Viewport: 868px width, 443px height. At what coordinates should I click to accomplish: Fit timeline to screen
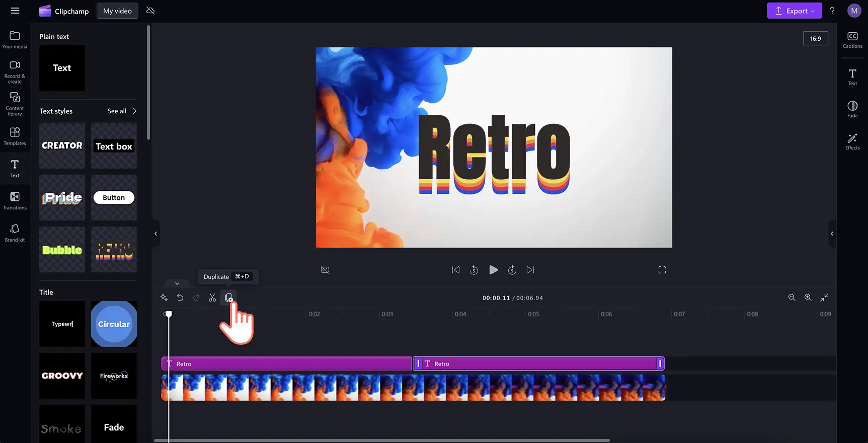tap(824, 298)
